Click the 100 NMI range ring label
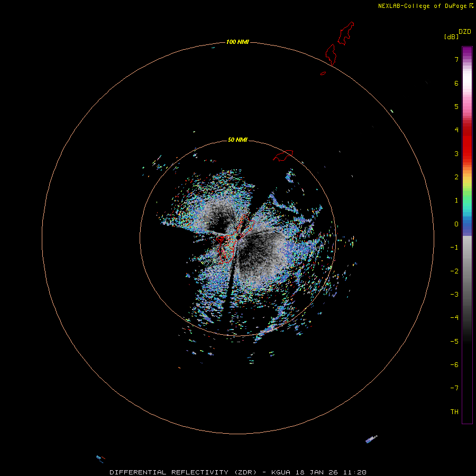This screenshot has width=476, height=476. pos(237,42)
